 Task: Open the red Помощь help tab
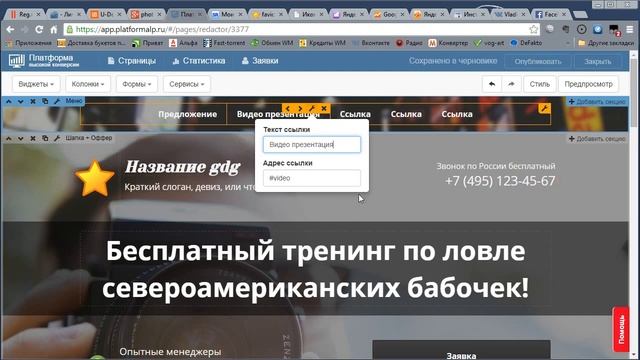621,329
